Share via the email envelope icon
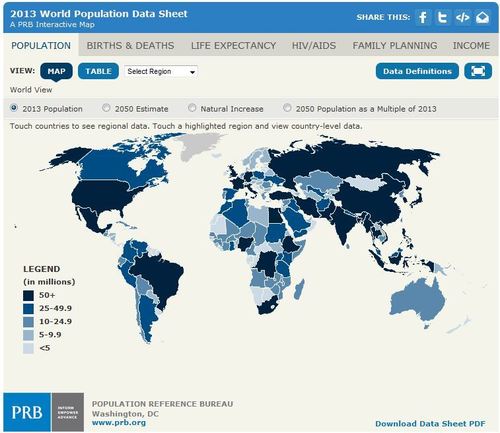 pos(482,17)
